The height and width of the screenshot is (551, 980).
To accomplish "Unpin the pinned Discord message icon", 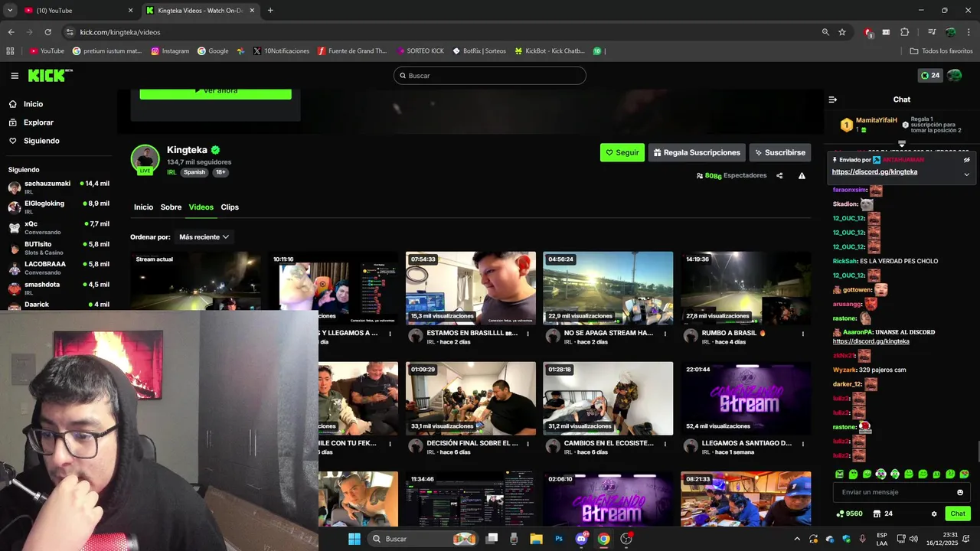I will 966,160.
